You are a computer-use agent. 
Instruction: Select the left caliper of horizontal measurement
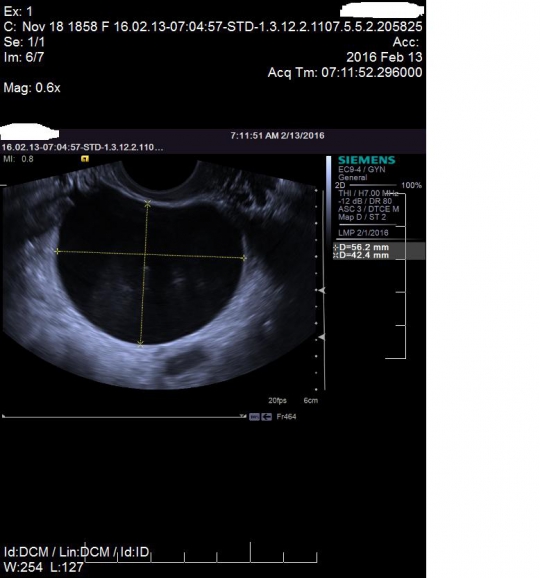tap(57, 251)
